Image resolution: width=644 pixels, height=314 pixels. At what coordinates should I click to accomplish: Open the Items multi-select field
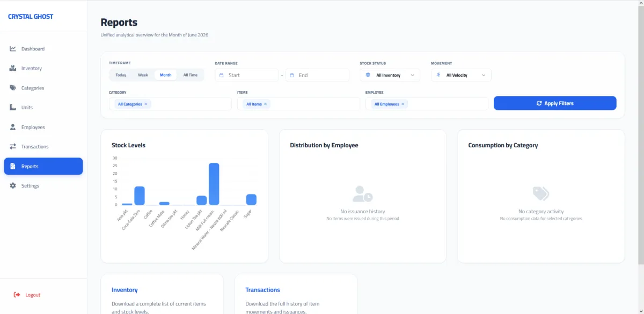point(298,104)
